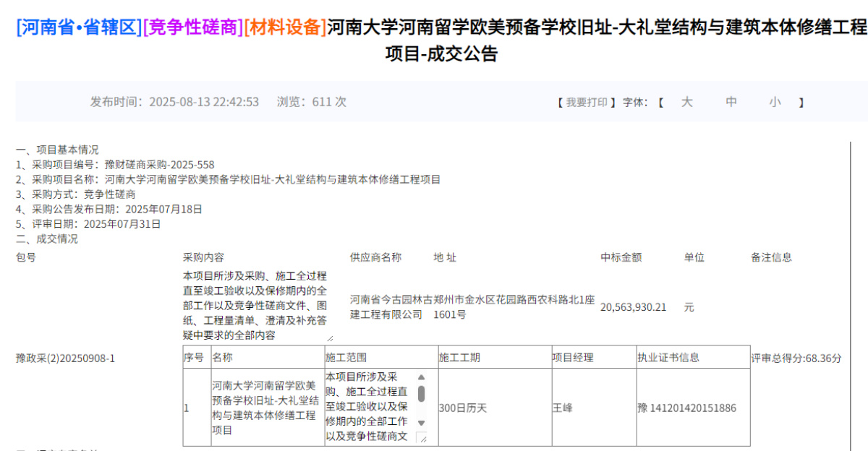Click package number 豫政采(2)20250908-1
Screen dimensions: 868x451
tap(65, 358)
